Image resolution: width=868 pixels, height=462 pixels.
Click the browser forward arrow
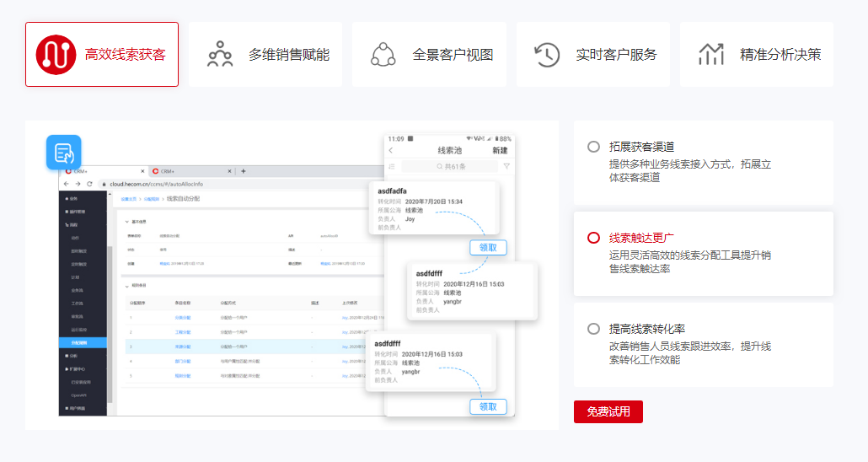click(78, 183)
